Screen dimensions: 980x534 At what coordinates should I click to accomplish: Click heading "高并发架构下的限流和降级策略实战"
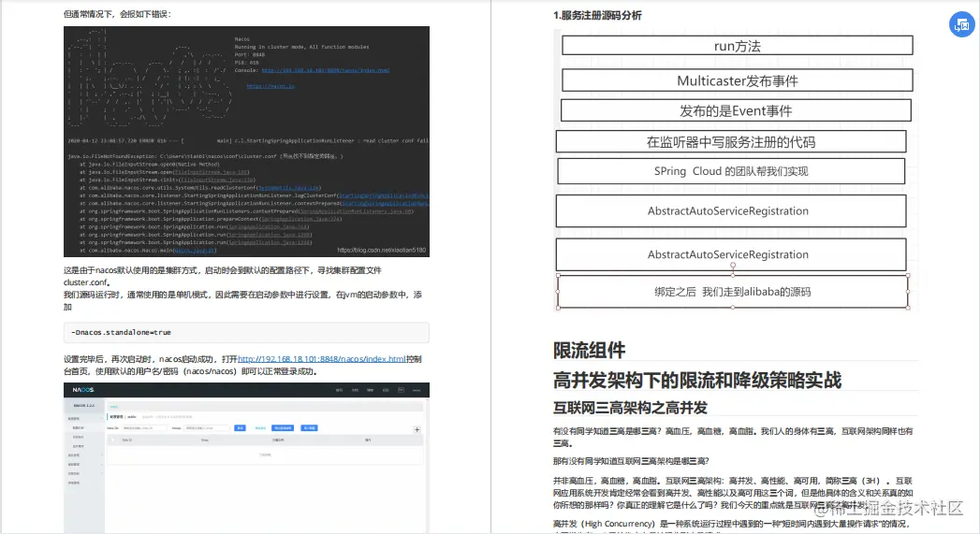click(697, 380)
